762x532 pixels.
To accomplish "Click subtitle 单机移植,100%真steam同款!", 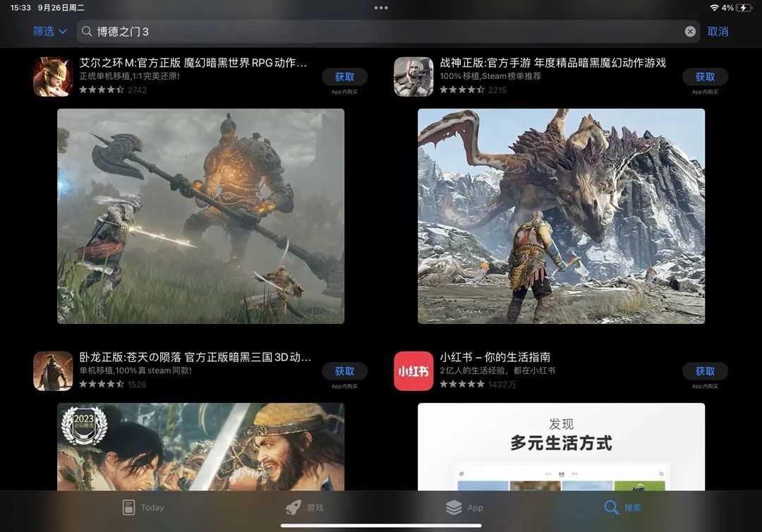I will coord(135,370).
